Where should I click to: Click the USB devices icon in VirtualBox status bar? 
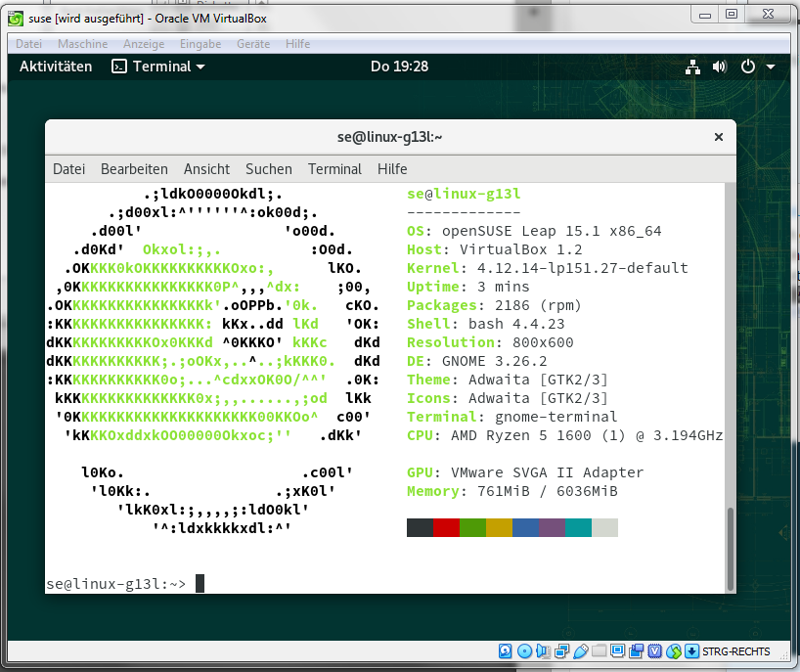tap(581, 651)
